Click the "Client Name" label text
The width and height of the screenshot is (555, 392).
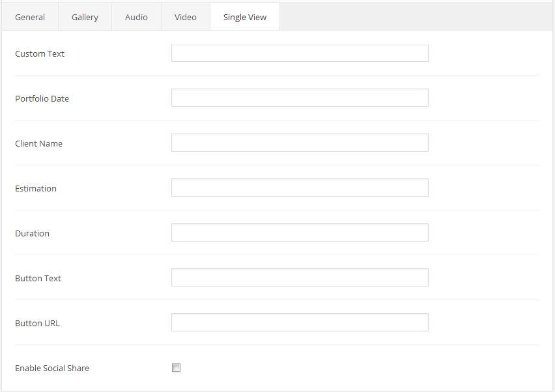(38, 144)
